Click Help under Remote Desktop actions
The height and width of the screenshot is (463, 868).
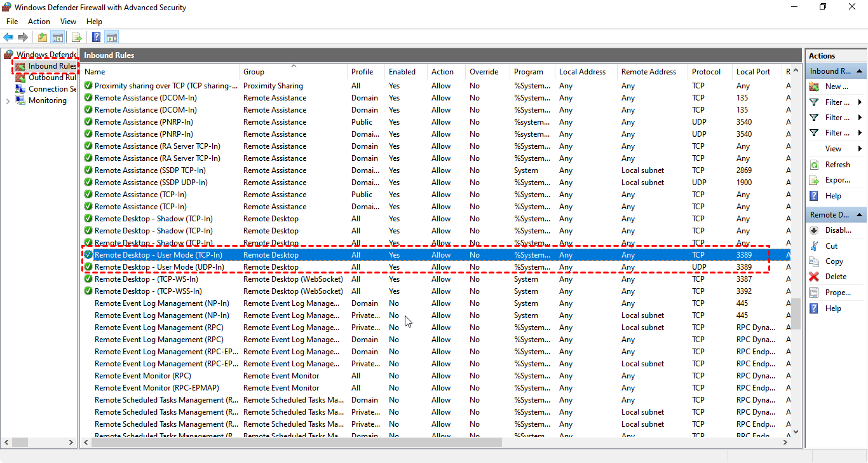[833, 308]
